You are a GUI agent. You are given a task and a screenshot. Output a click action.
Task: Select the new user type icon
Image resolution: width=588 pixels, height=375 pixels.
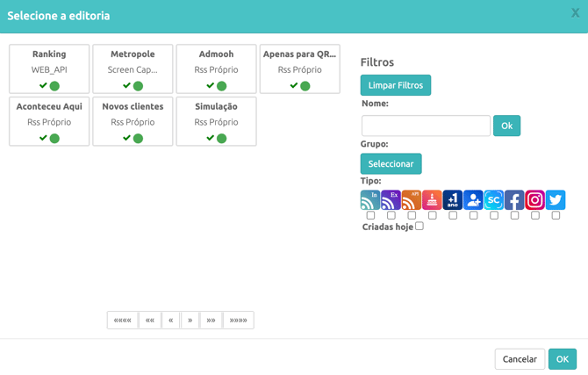[x=473, y=199]
